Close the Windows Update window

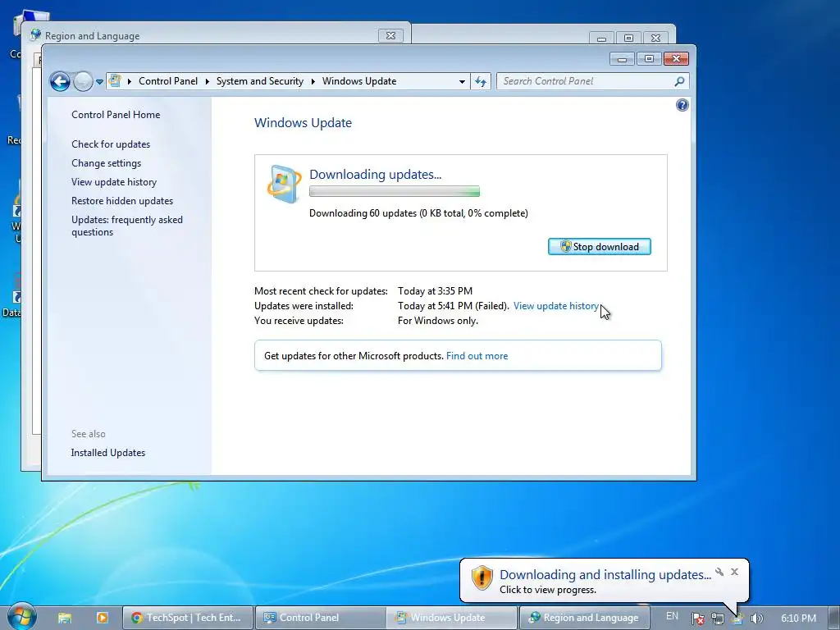coord(676,58)
